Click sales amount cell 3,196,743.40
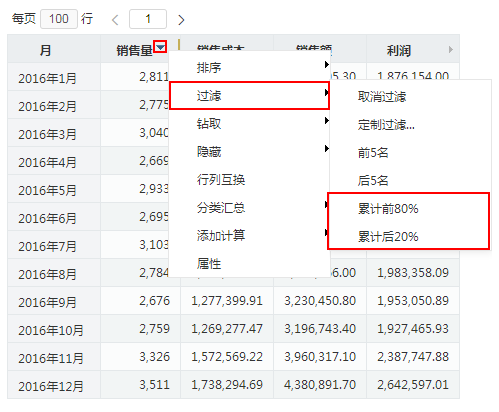Viewport: 499px width, 412px height. point(320,329)
